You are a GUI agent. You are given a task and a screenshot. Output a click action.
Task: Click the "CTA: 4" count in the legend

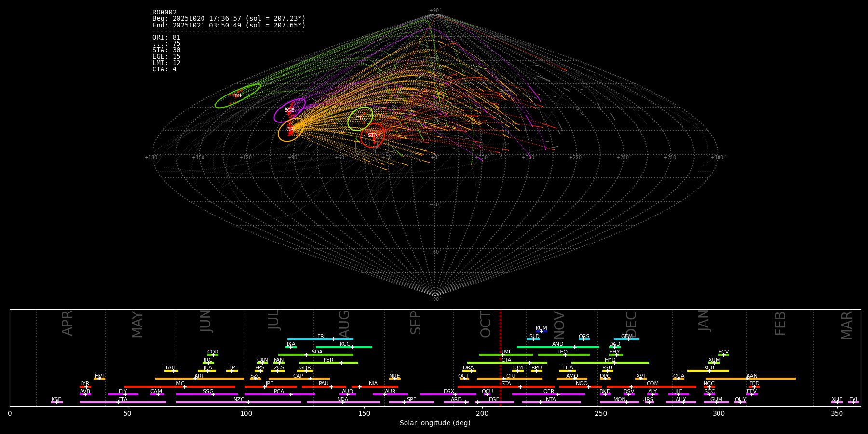(164, 69)
